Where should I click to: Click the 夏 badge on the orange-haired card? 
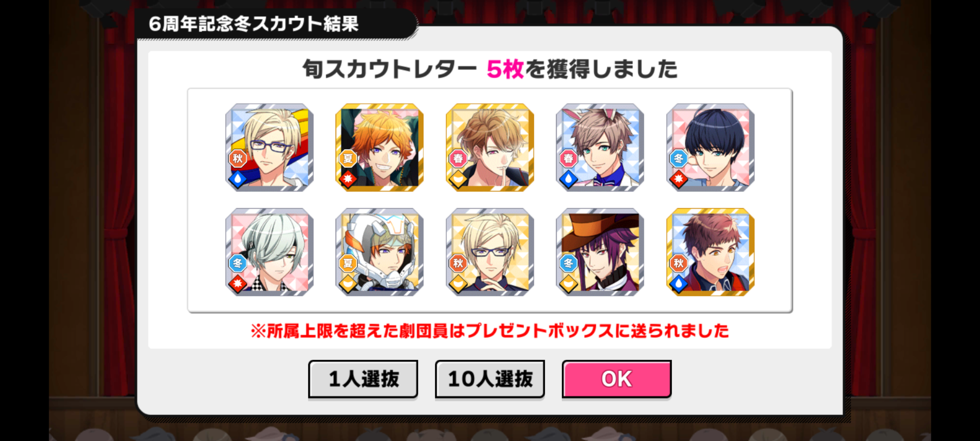348,158
